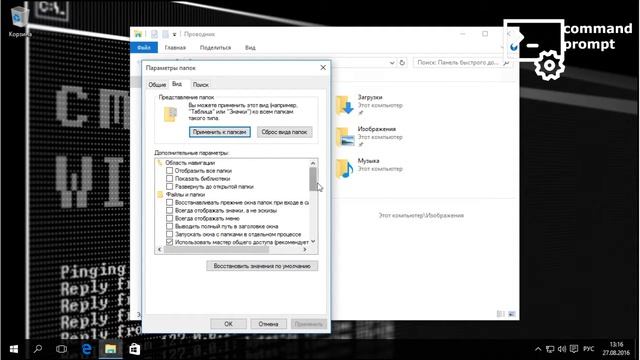640x360 pixels.
Task: Click the horizontal scrollbar thumb in settings list
Action: pos(216,249)
